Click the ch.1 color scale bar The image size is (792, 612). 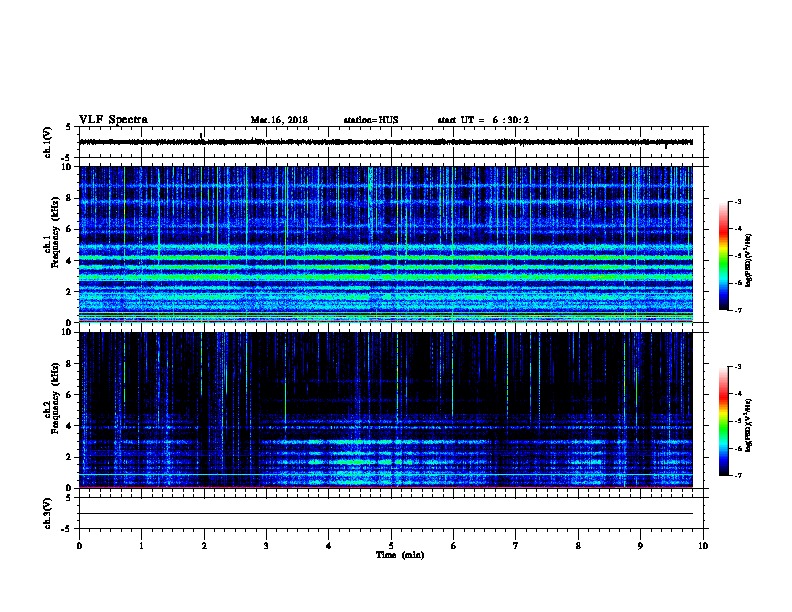723,256
